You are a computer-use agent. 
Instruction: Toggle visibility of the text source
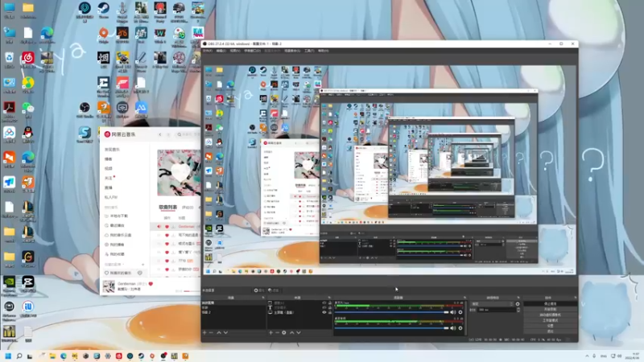pos(324,307)
